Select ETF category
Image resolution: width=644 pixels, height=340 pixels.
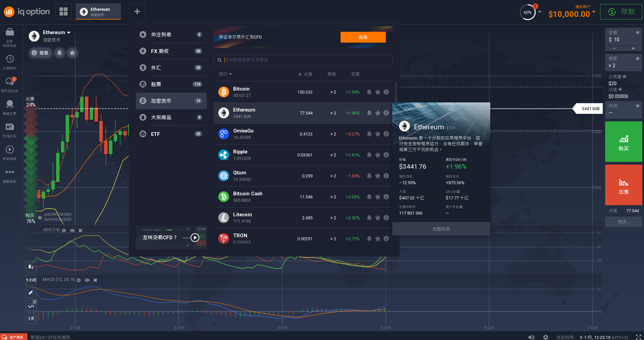coord(171,134)
